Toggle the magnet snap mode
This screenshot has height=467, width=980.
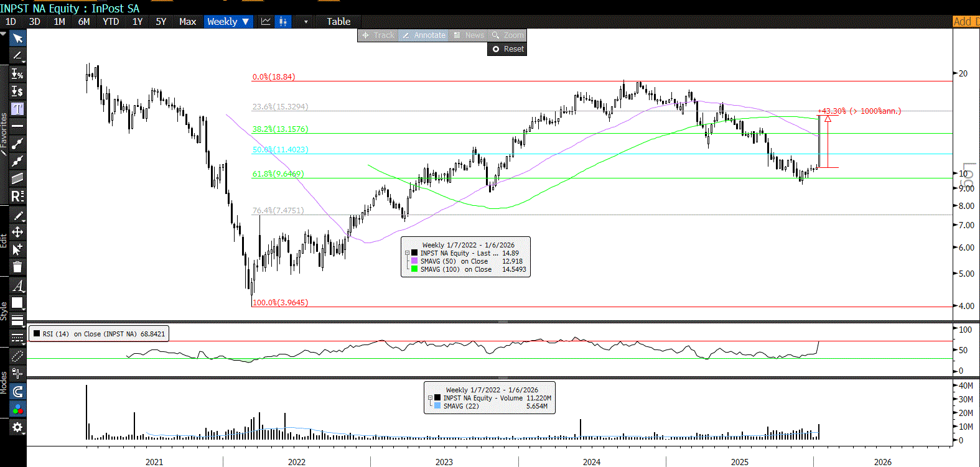(17, 391)
